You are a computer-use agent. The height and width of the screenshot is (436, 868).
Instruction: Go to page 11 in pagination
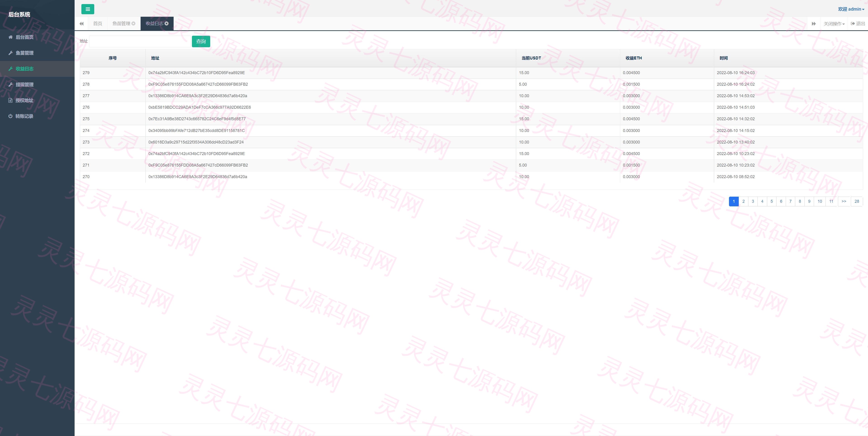point(831,201)
